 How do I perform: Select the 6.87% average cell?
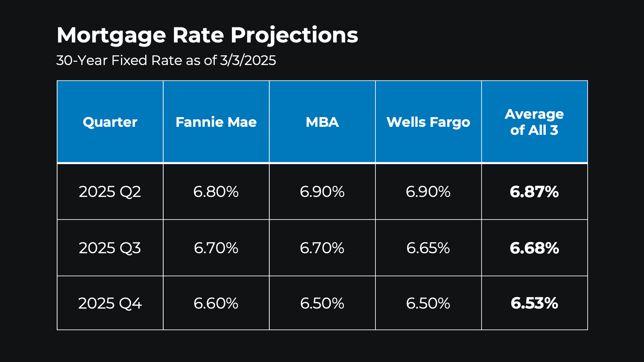(x=534, y=192)
